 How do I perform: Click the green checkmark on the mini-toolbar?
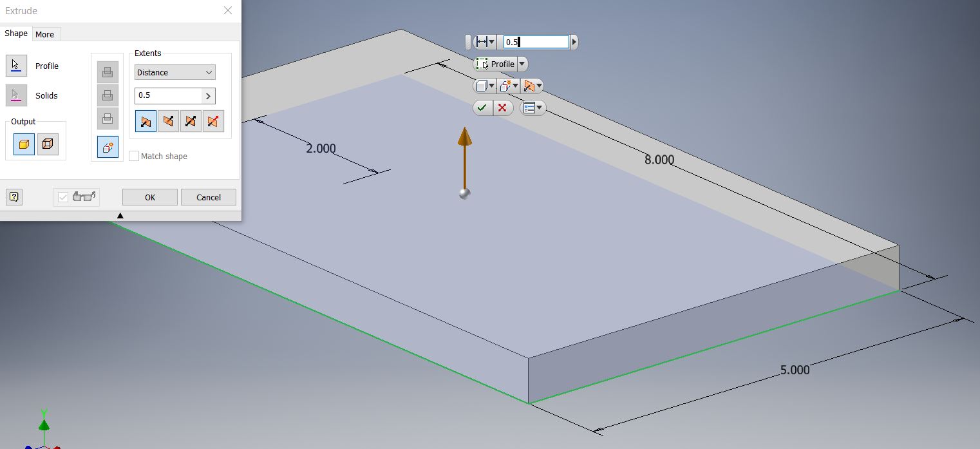tap(484, 108)
